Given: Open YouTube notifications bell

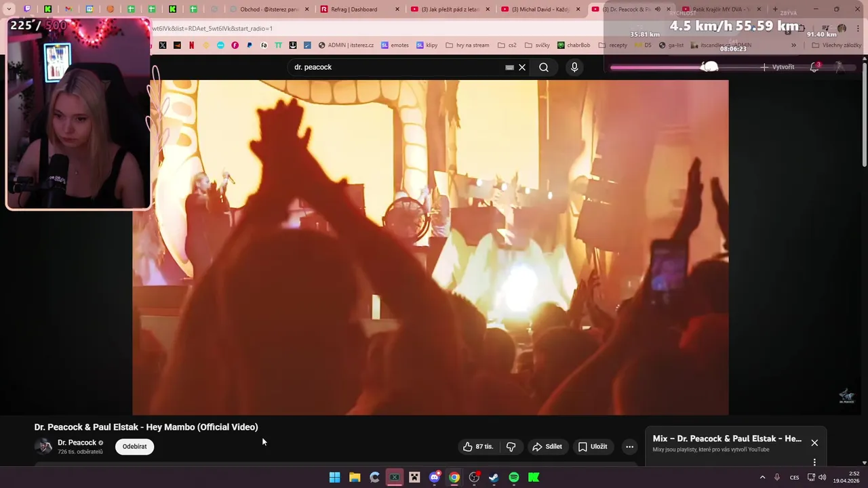Looking at the screenshot, I should point(814,67).
